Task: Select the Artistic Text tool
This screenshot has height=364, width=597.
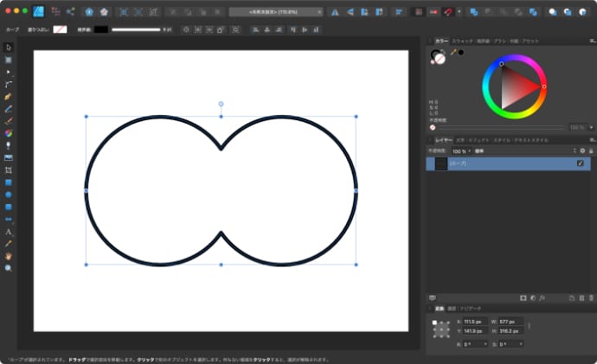Action: (9, 232)
